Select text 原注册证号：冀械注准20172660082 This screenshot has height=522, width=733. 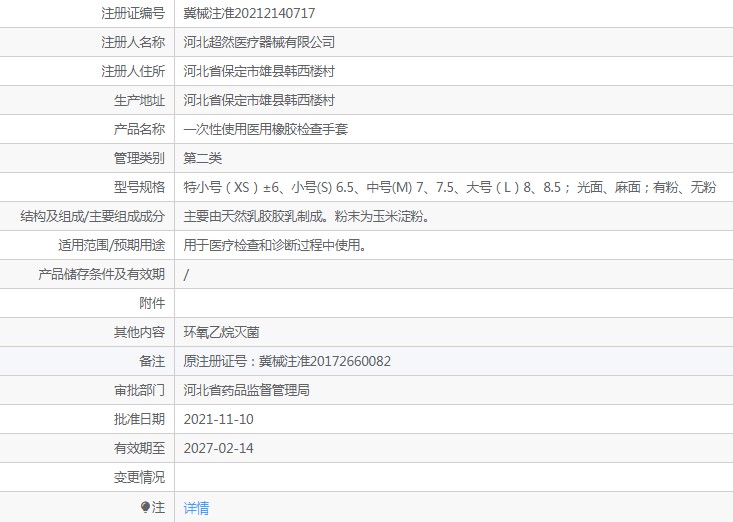tap(287, 361)
